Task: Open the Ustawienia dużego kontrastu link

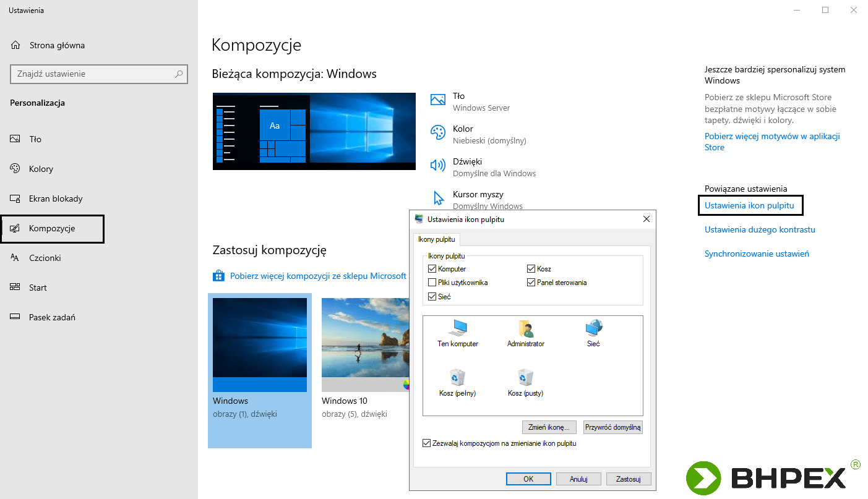Action: 760,229
